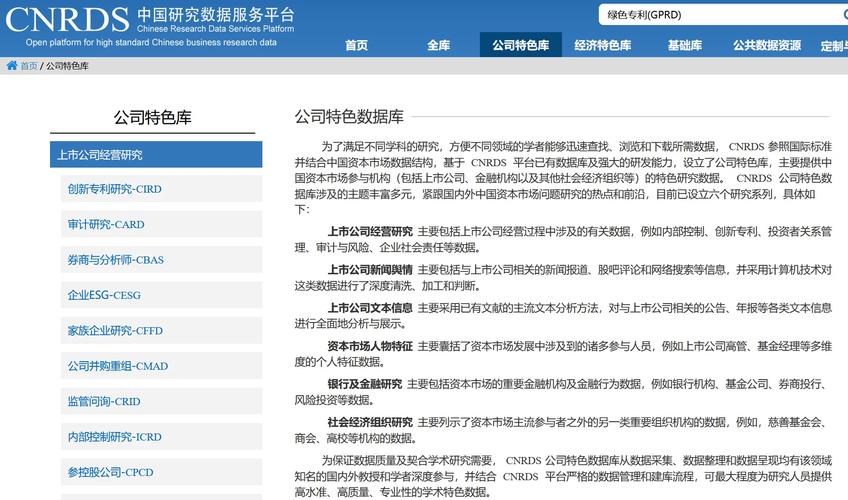The width and height of the screenshot is (848, 500).
Task: Open 创新专利研究-CIRD database
Action: (161, 189)
